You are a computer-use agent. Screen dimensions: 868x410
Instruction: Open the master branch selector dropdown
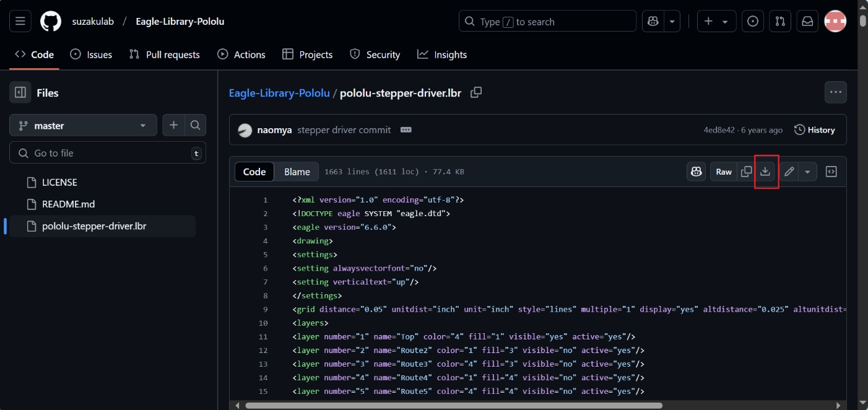pyautogui.click(x=83, y=126)
